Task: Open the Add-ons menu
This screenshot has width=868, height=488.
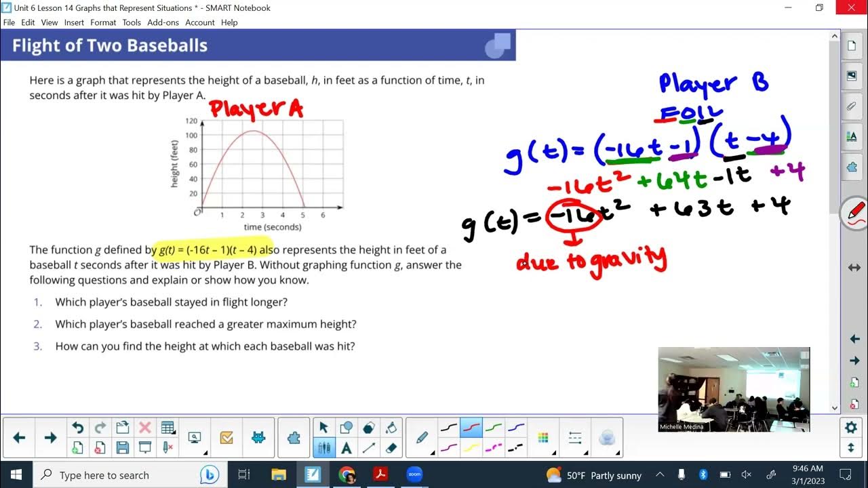Action: (163, 22)
